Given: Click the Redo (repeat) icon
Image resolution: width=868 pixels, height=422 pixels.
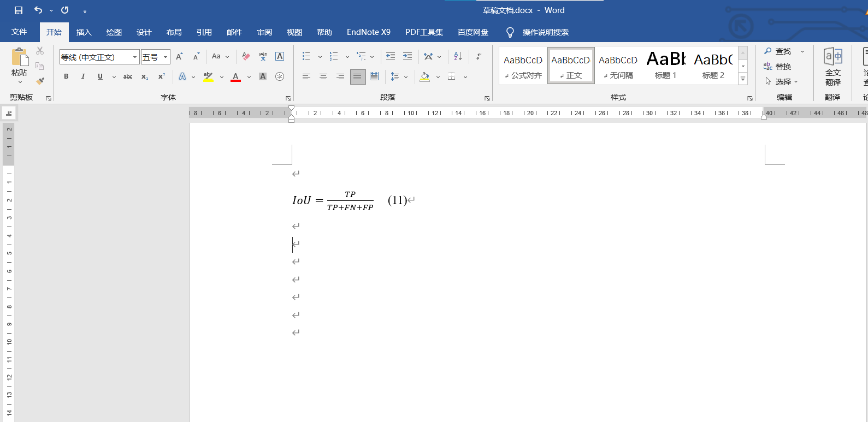Looking at the screenshot, I should (x=64, y=10).
